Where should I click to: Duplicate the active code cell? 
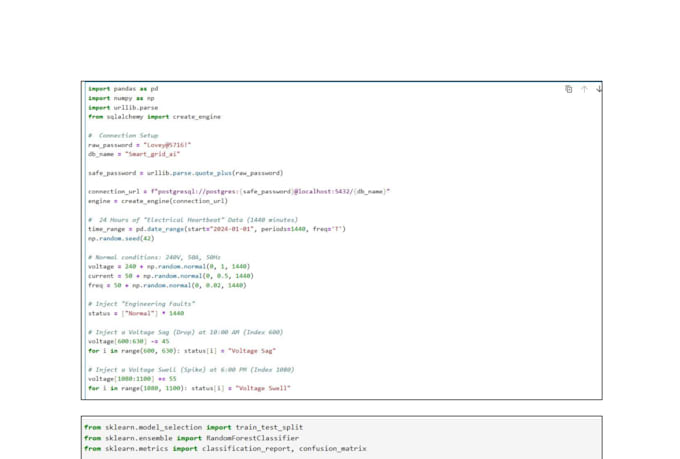[569, 89]
